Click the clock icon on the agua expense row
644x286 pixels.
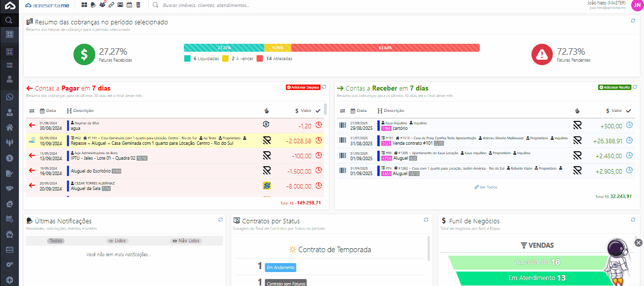point(319,125)
